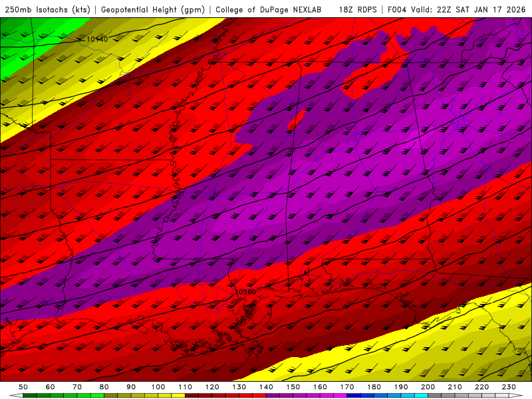The image size is (532, 399).
Task: Click the "18Z RDPS" model run text
Action: point(358,9)
